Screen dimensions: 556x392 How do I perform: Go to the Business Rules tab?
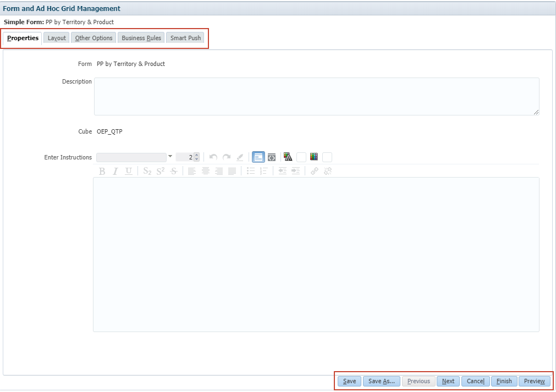point(141,38)
